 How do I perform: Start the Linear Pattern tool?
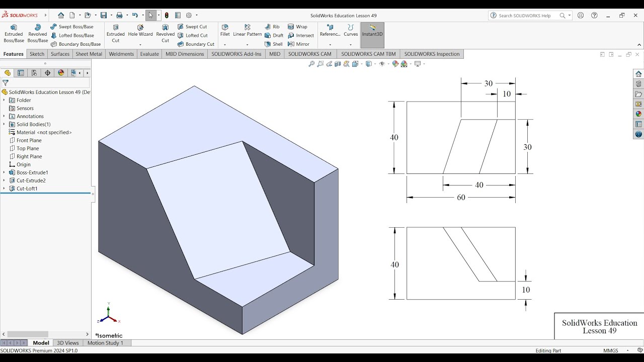coord(248,31)
